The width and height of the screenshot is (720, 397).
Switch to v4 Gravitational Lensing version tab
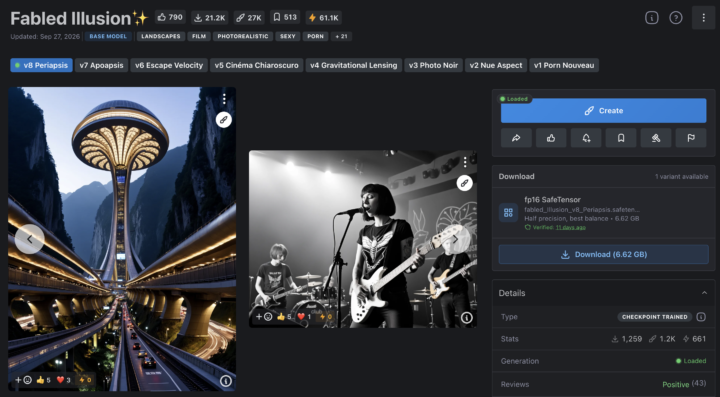point(354,65)
